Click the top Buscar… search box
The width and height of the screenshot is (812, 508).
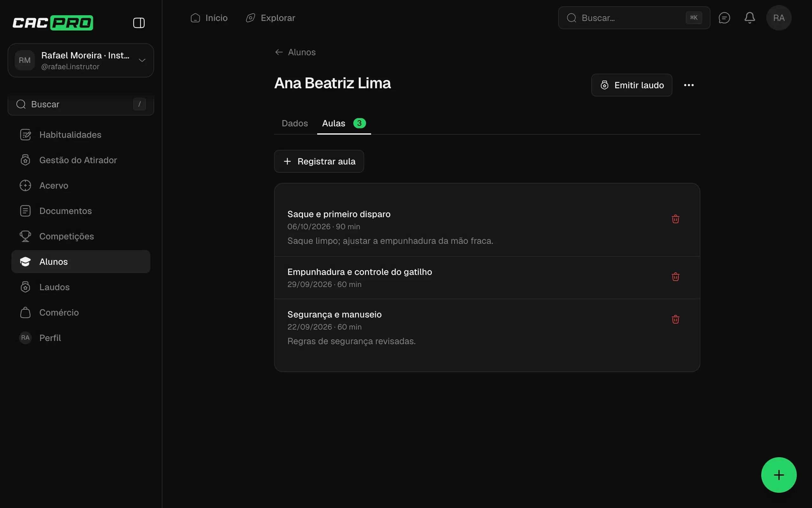tap(634, 18)
